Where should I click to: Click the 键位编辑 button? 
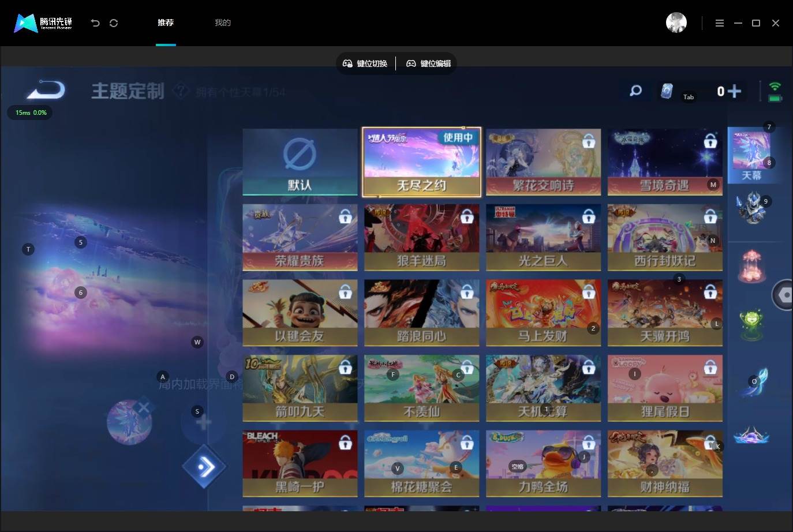429,63
